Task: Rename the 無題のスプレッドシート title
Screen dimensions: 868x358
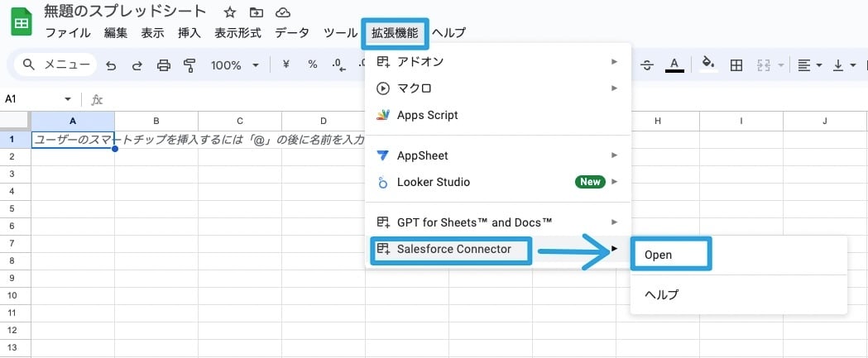Action: 125,12
